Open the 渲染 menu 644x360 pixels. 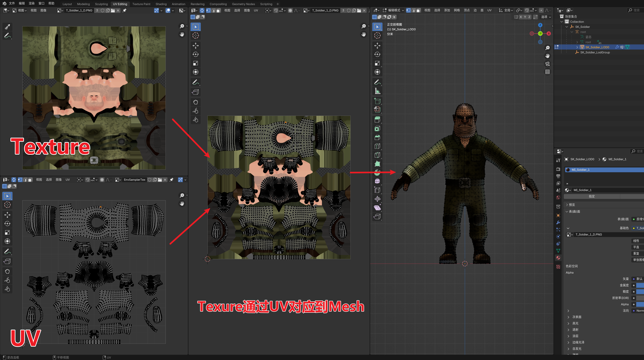(x=32, y=3)
